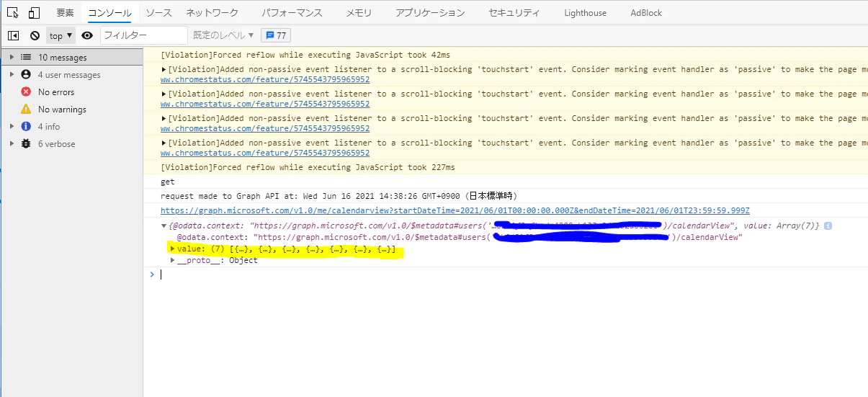
Task: Click the yellow warning icon beside No warnings
Action: pos(26,109)
